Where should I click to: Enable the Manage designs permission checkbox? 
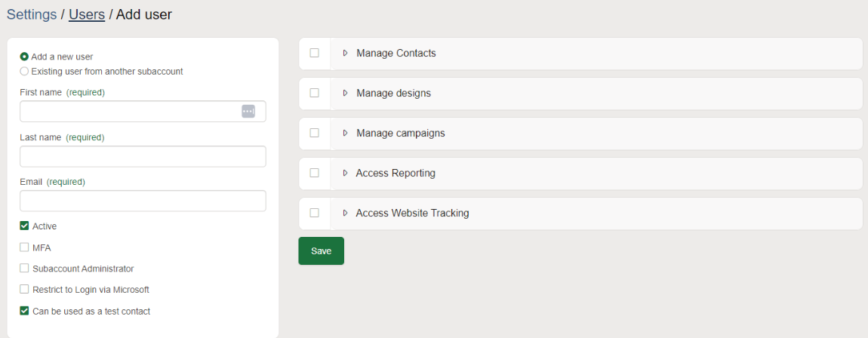click(314, 94)
